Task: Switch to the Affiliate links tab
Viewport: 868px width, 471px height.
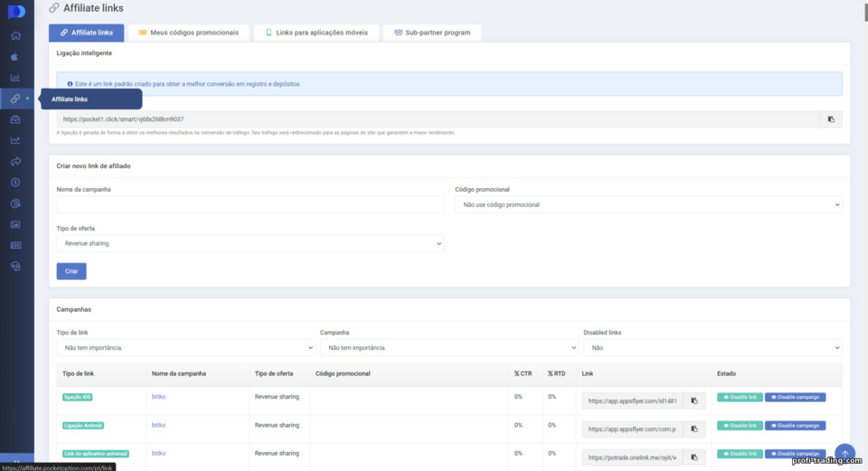Action: coord(87,33)
